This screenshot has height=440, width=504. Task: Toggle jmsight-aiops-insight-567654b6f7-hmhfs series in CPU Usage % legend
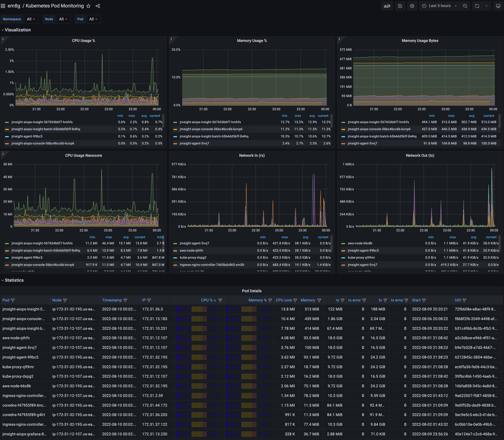click(42, 122)
